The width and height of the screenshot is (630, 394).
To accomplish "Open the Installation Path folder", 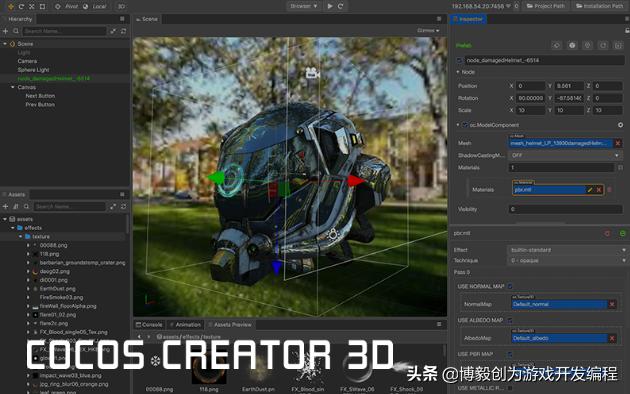I will [x=600, y=6].
